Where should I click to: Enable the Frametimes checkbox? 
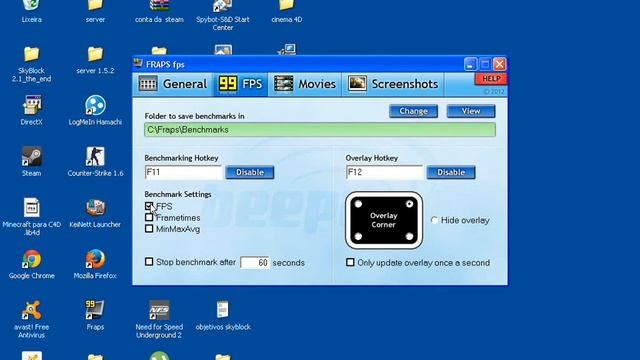149,218
